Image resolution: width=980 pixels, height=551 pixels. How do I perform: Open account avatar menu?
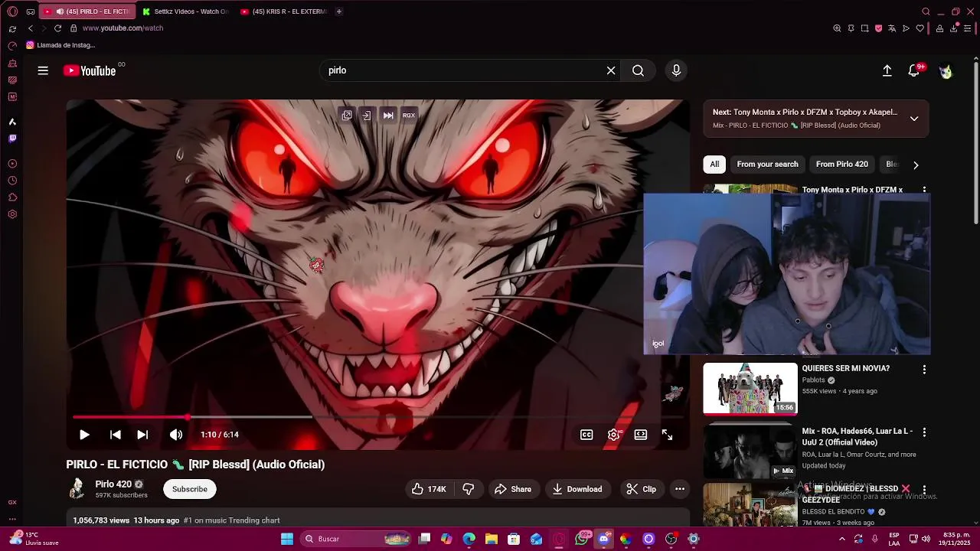point(946,70)
